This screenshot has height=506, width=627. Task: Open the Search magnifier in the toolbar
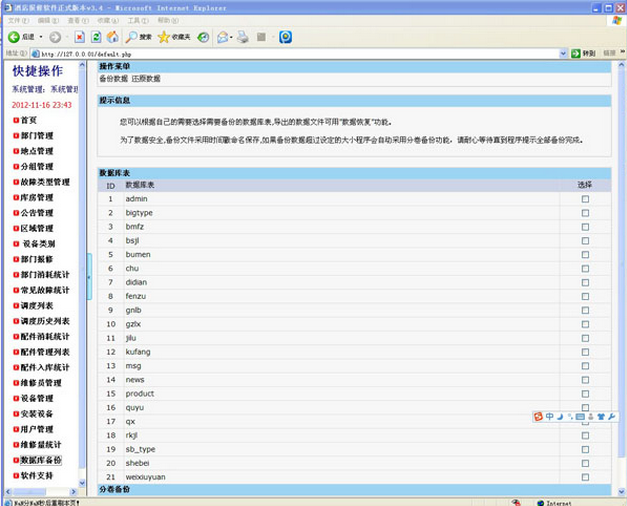click(131, 37)
